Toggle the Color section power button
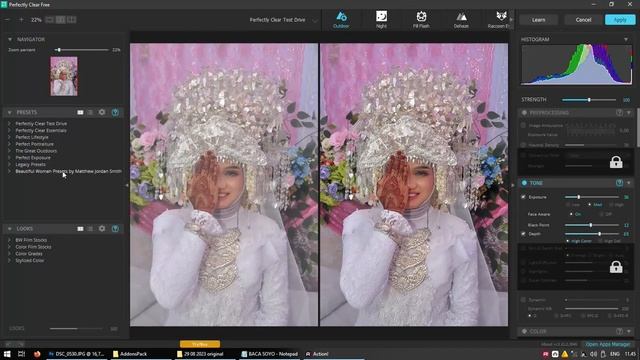 524,331
